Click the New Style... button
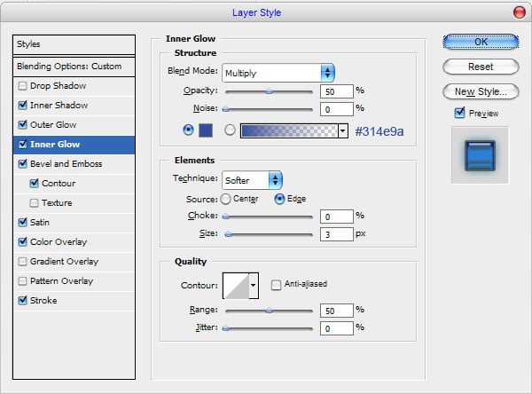This screenshot has height=394, width=532. (480, 91)
